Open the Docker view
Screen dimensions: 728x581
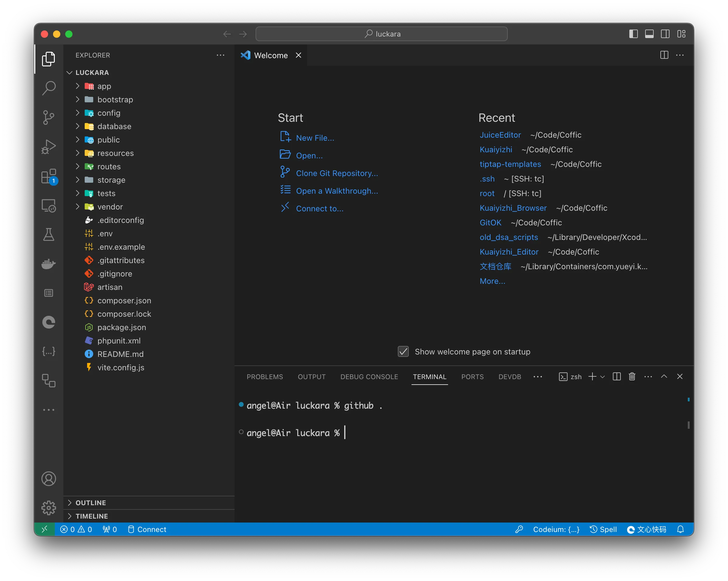click(49, 264)
